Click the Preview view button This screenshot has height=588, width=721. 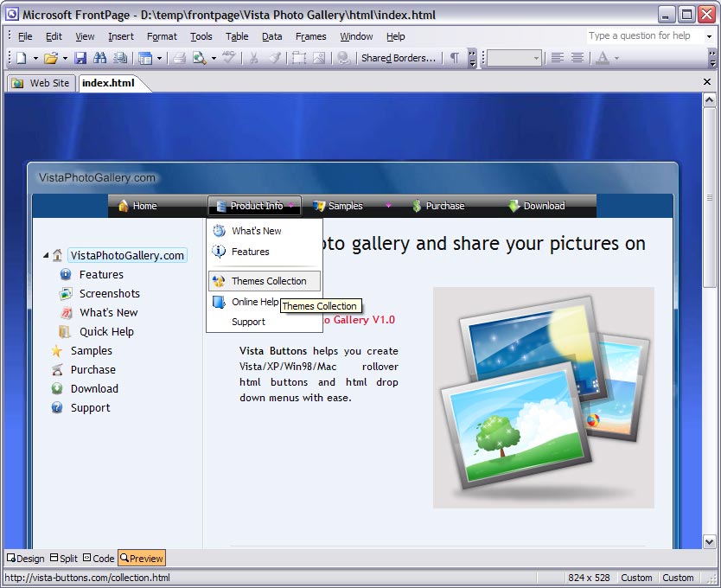(x=142, y=558)
